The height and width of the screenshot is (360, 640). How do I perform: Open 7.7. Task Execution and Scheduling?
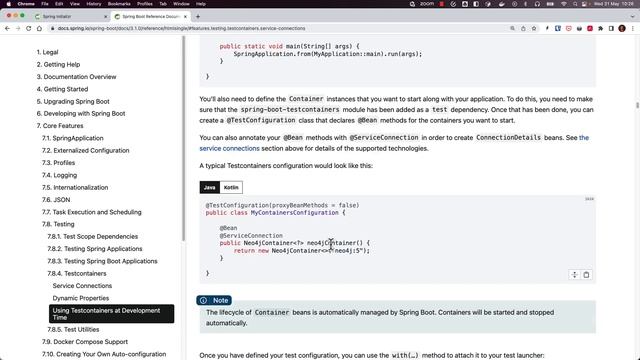point(91,212)
